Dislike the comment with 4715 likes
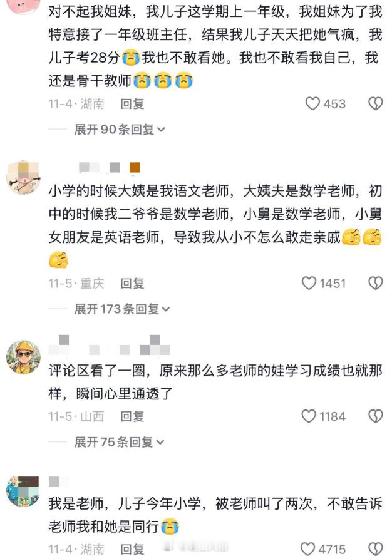The height and width of the screenshot is (556, 392). [x=375, y=549]
